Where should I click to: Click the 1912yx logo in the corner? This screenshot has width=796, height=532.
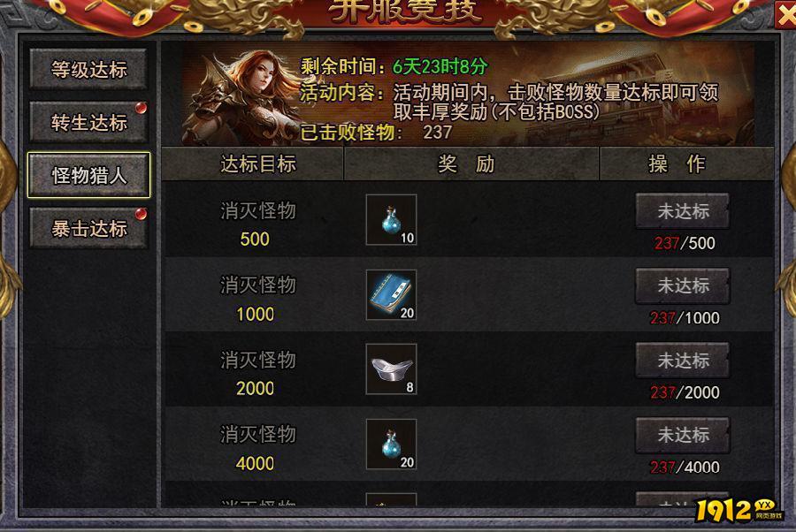[740, 511]
